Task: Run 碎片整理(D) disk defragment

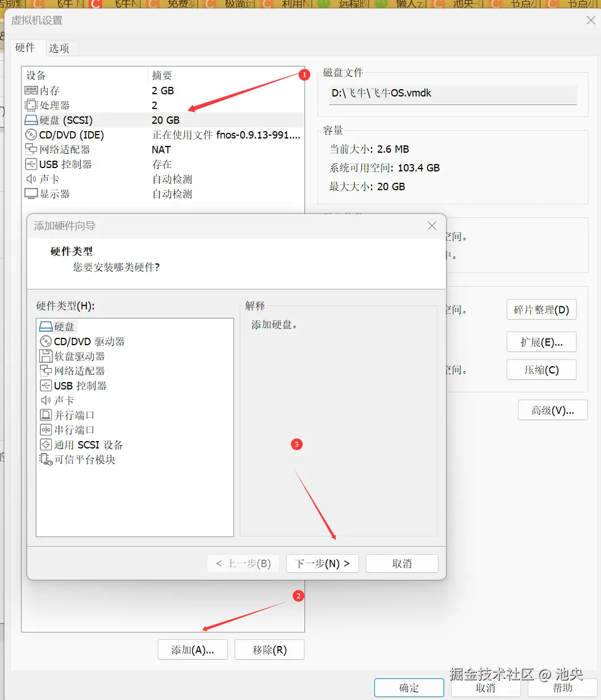Action: pos(541,309)
